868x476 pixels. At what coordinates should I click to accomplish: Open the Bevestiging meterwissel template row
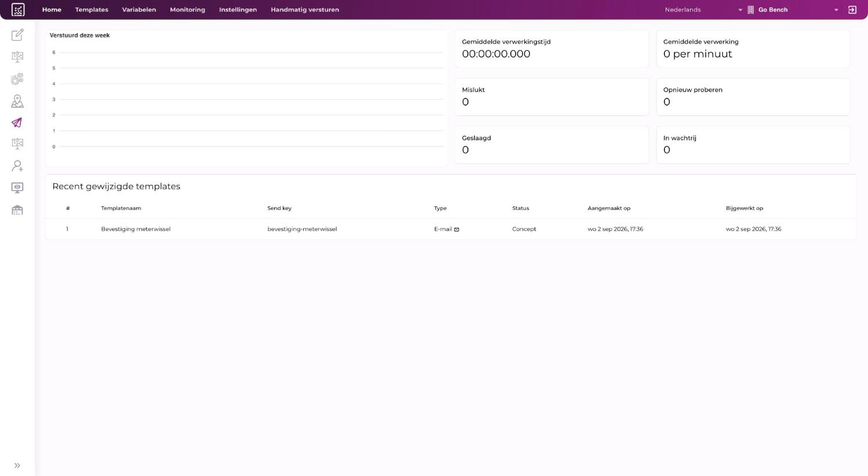(451, 229)
